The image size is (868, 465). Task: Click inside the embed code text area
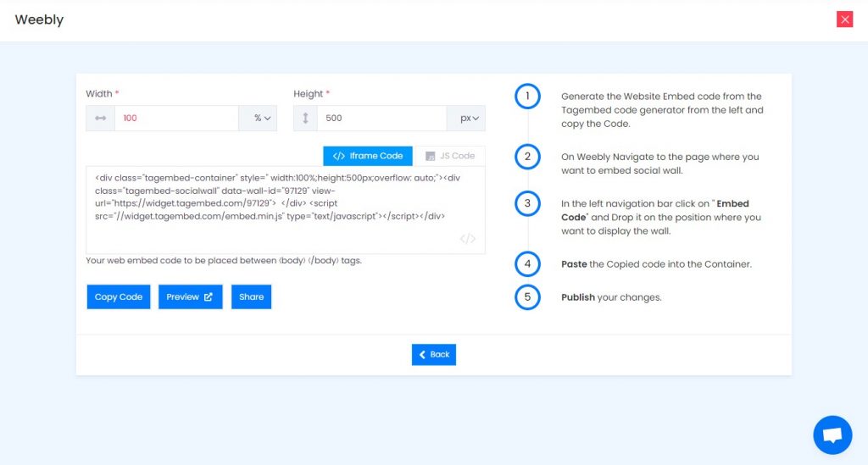click(286, 210)
